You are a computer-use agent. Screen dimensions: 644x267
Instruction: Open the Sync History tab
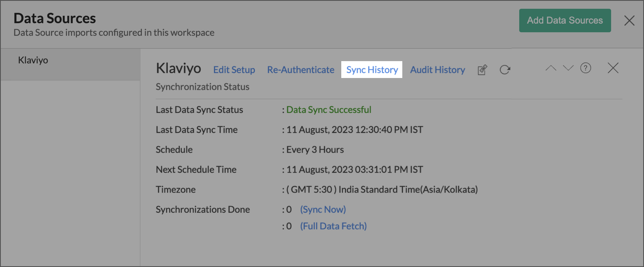(x=372, y=70)
